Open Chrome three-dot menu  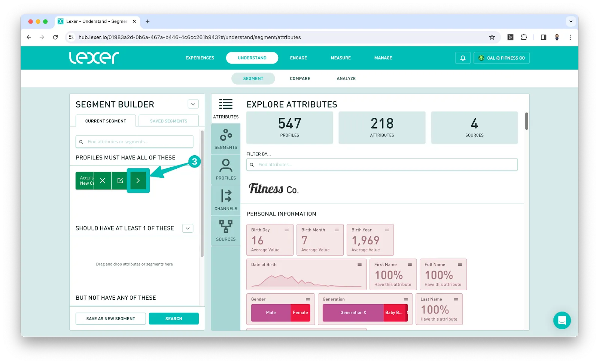point(570,37)
